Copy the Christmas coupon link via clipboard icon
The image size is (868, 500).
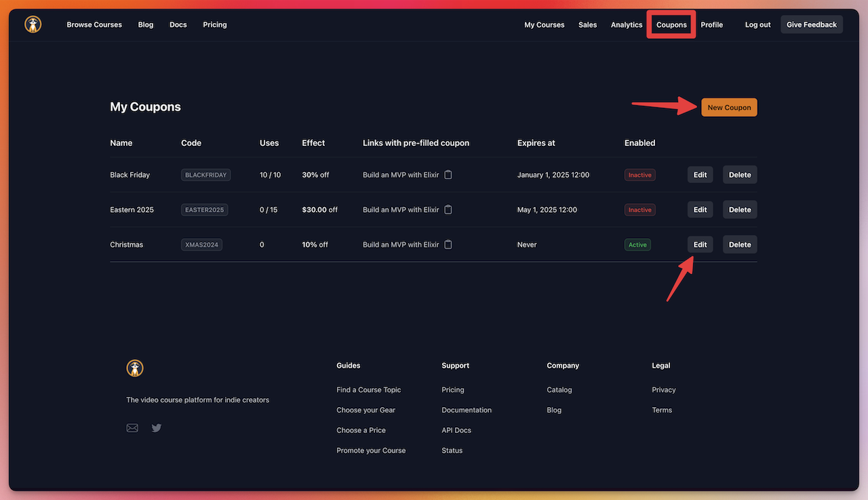click(448, 244)
